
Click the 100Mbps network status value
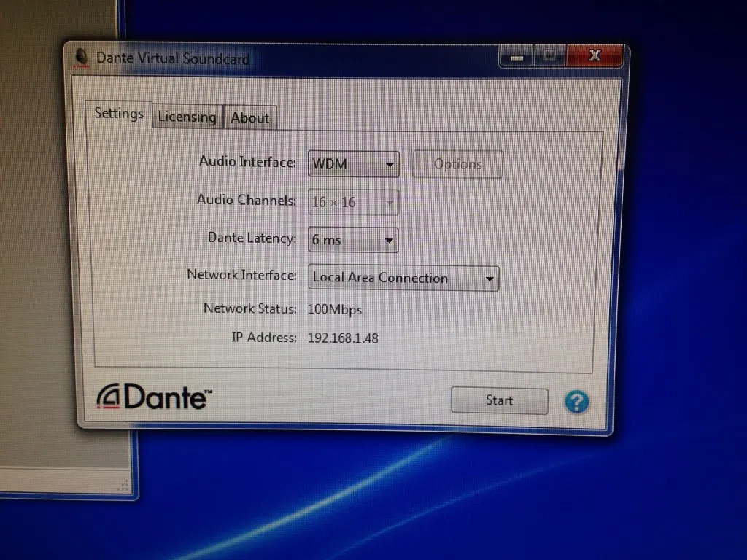pos(334,309)
